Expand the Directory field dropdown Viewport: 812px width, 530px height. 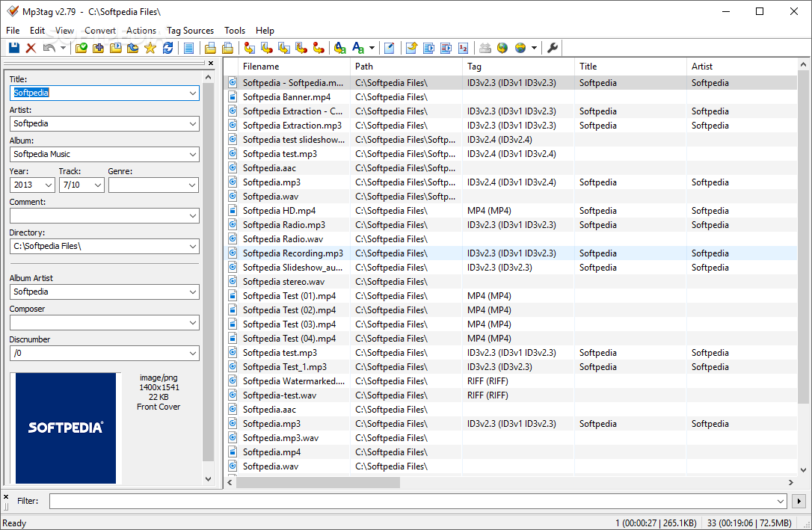[193, 247]
